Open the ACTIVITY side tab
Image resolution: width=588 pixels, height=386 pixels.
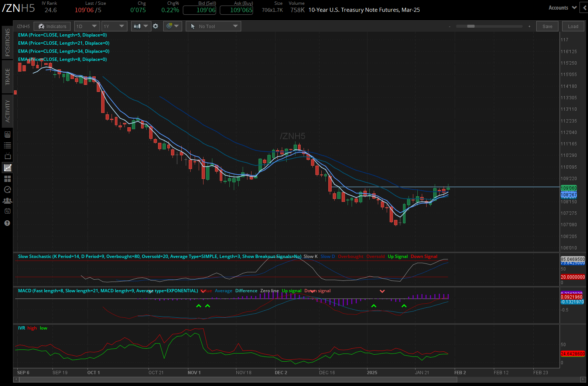tap(7, 111)
